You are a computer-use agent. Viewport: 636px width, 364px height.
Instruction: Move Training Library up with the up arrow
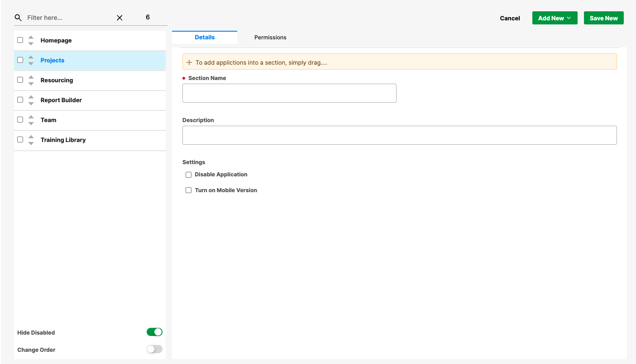pyautogui.click(x=31, y=137)
